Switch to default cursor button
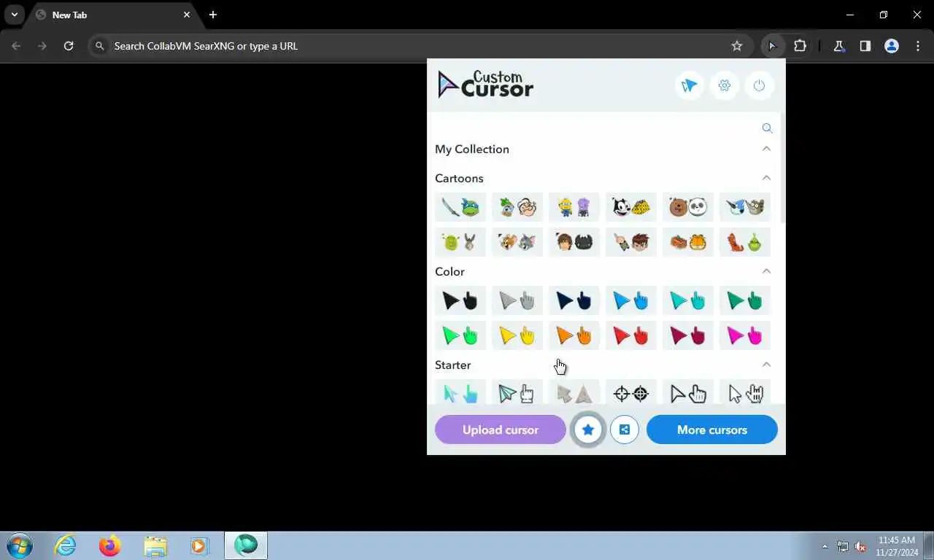Viewport: 934px width, 560px height. point(690,85)
